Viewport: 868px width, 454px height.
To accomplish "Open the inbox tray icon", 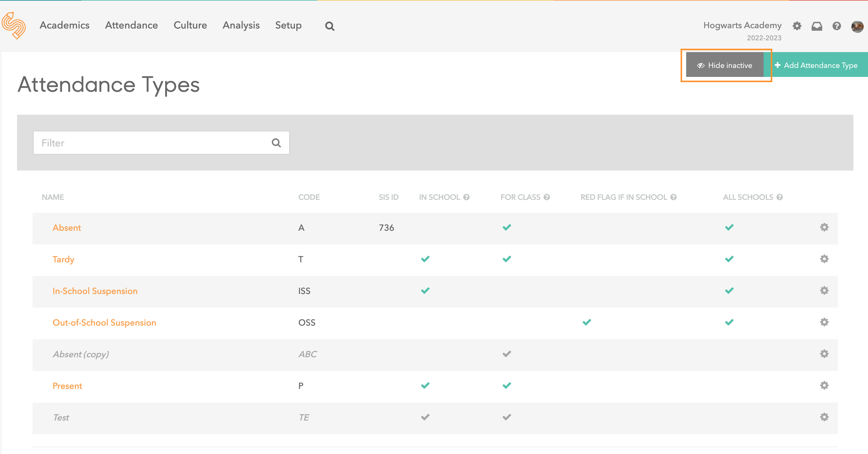I will coord(817,26).
